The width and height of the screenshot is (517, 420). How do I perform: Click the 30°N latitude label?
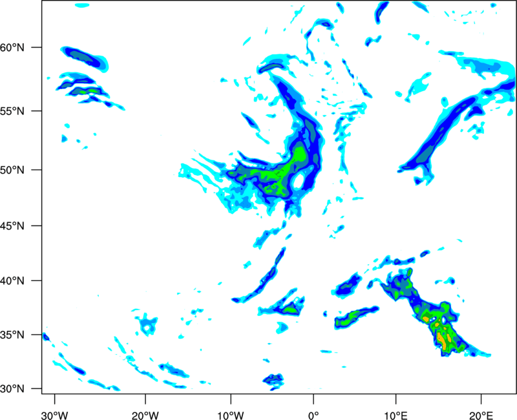point(12,389)
